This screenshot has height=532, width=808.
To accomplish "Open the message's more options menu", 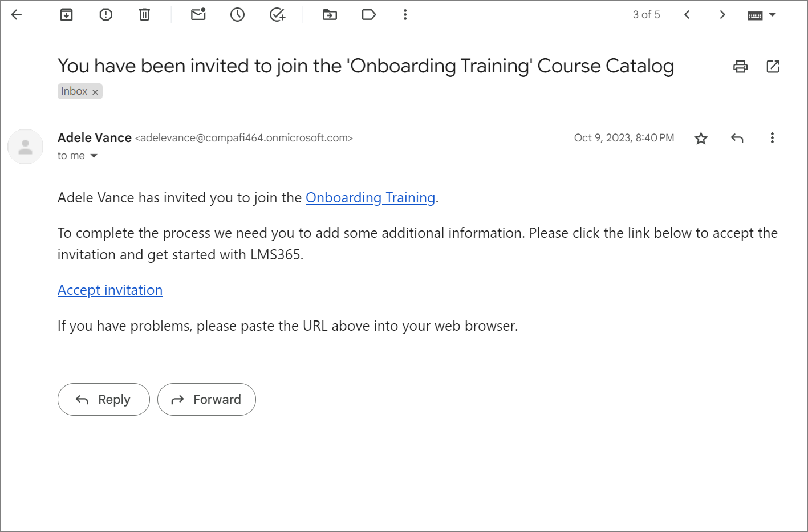I will pyautogui.click(x=772, y=138).
